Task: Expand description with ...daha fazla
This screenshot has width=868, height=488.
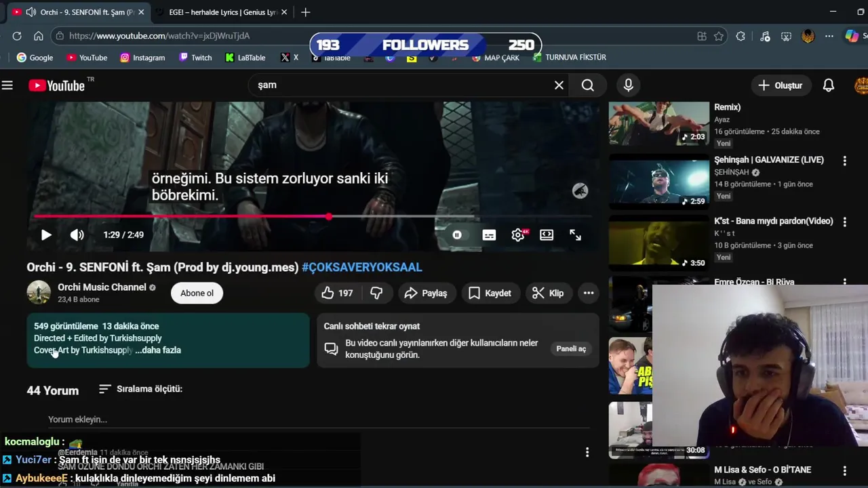Action: (x=158, y=350)
